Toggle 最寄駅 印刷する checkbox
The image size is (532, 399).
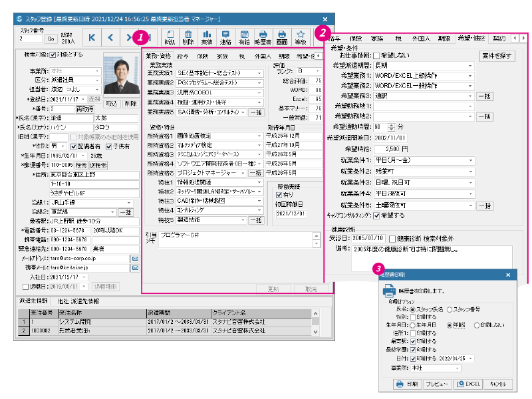point(413,341)
